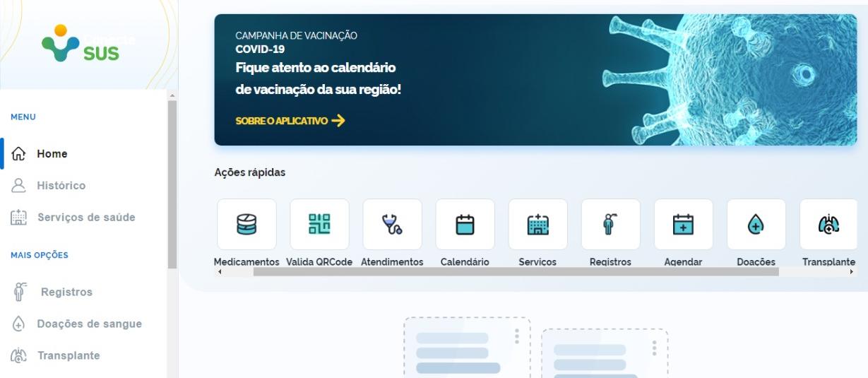
Task: Open the Transplante lungs quick action
Action: click(x=828, y=225)
